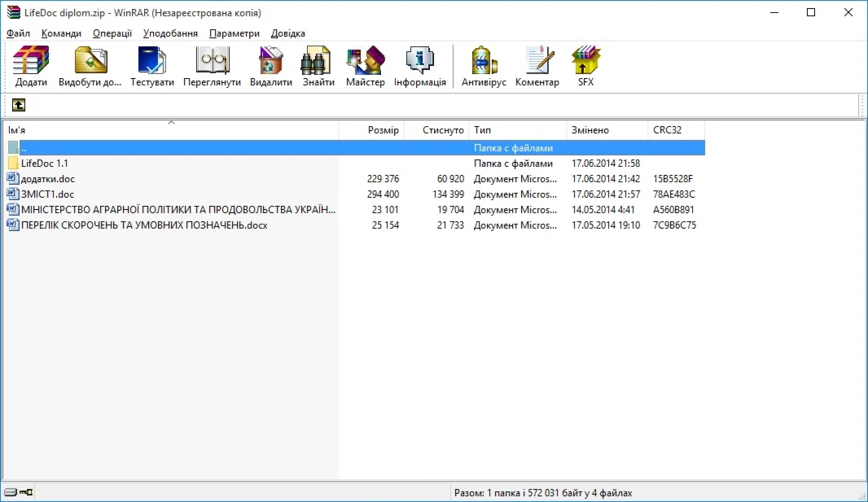Select the додатки.doc file name

coord(47,178)
